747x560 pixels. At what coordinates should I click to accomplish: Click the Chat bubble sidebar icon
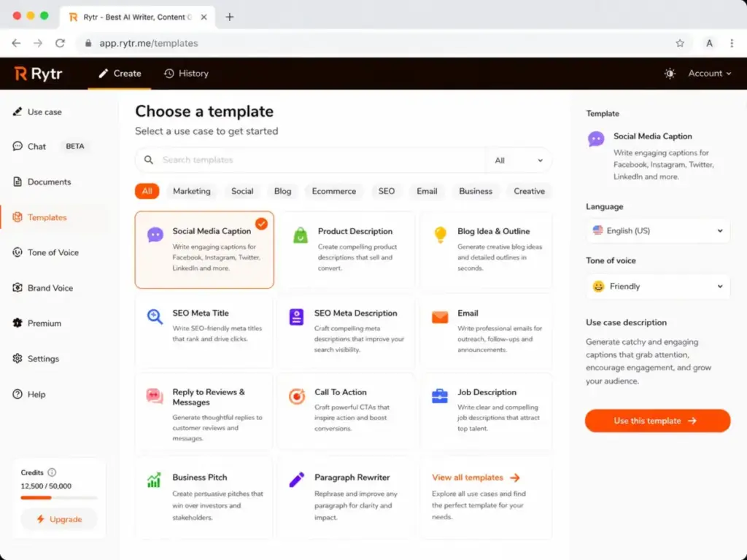18,146
